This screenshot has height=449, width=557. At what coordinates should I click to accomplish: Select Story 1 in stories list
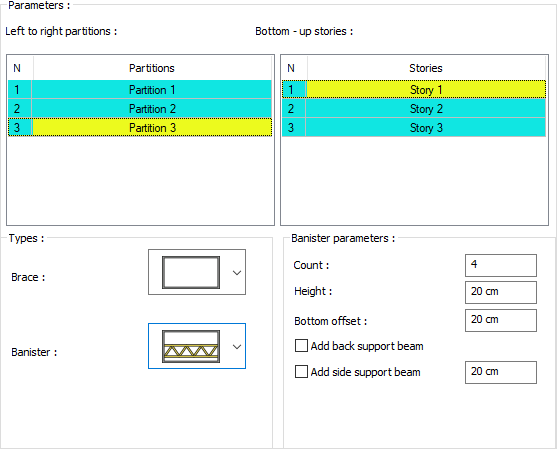point(414,90)
